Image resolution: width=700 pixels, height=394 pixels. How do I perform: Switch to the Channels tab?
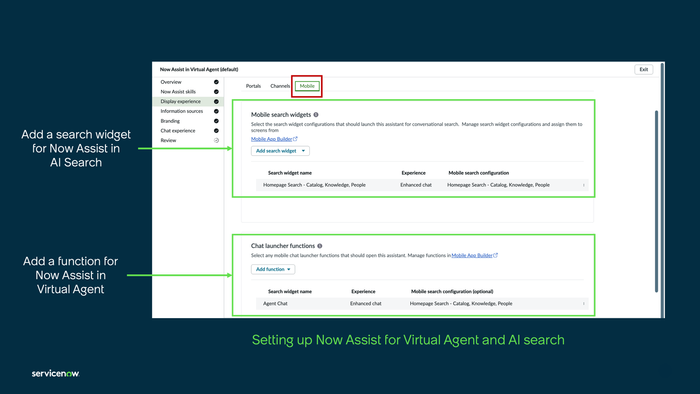[x=280, y=86]
